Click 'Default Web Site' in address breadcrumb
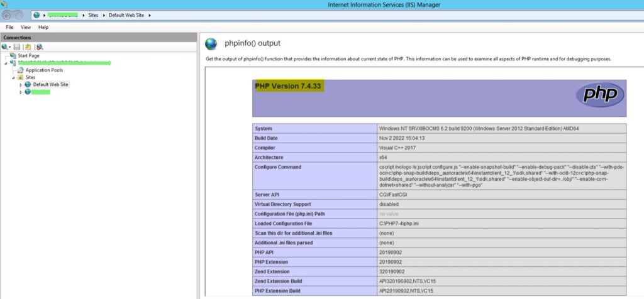Viewport: 644px width, 299px height. (127, 15)
